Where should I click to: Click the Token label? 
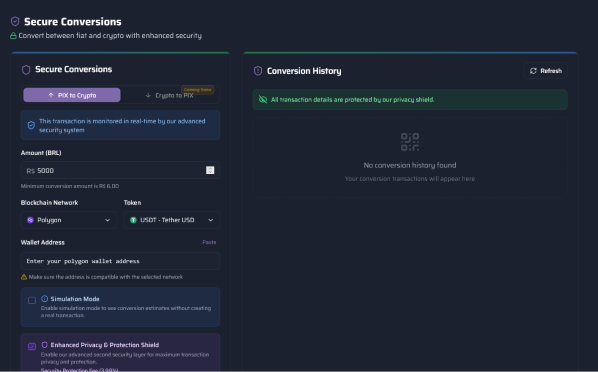click(x=132, y=203)
